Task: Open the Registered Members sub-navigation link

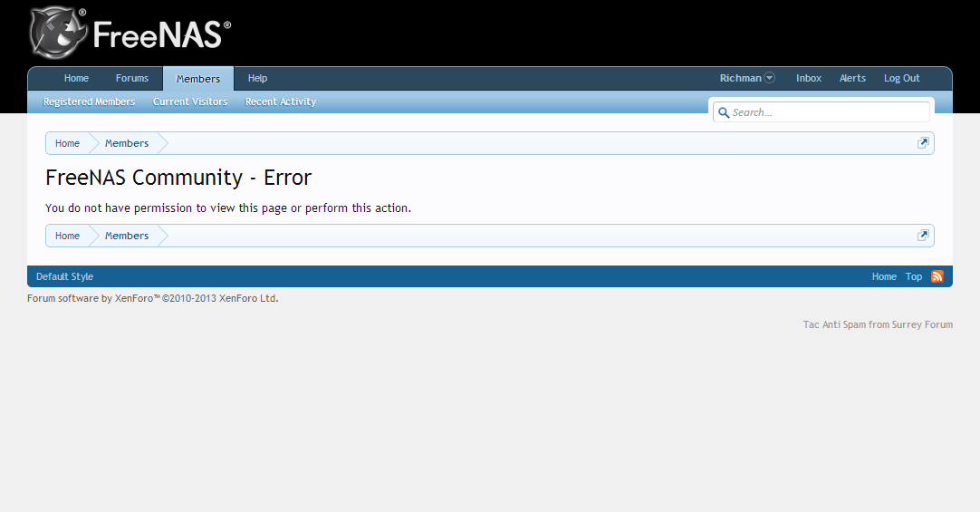Action: [89, 101]
